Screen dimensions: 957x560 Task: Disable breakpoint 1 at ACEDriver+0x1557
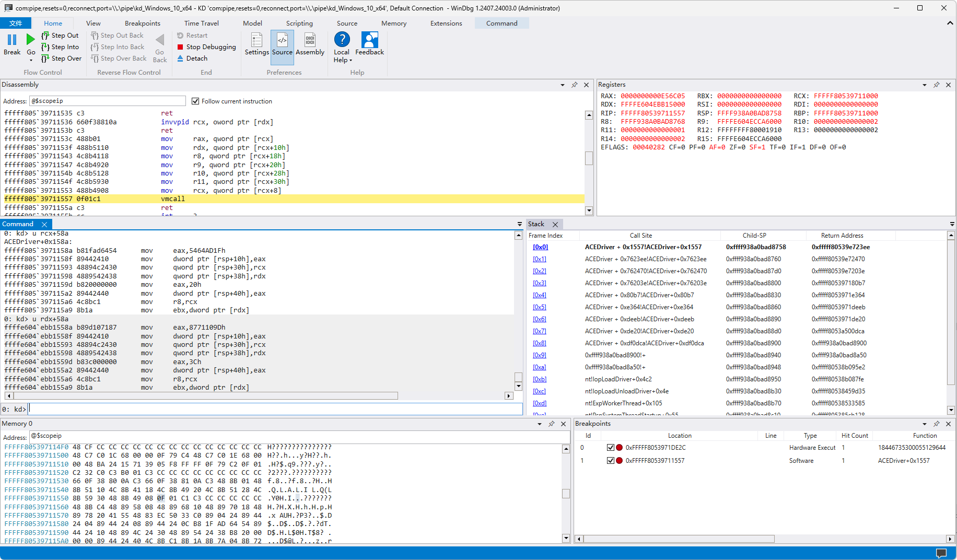click(610, 461)
